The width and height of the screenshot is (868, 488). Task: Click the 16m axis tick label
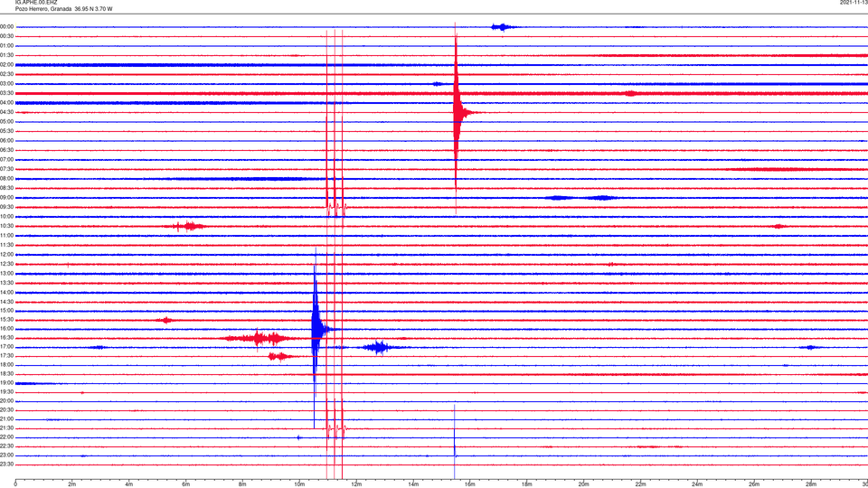point(470,484)
